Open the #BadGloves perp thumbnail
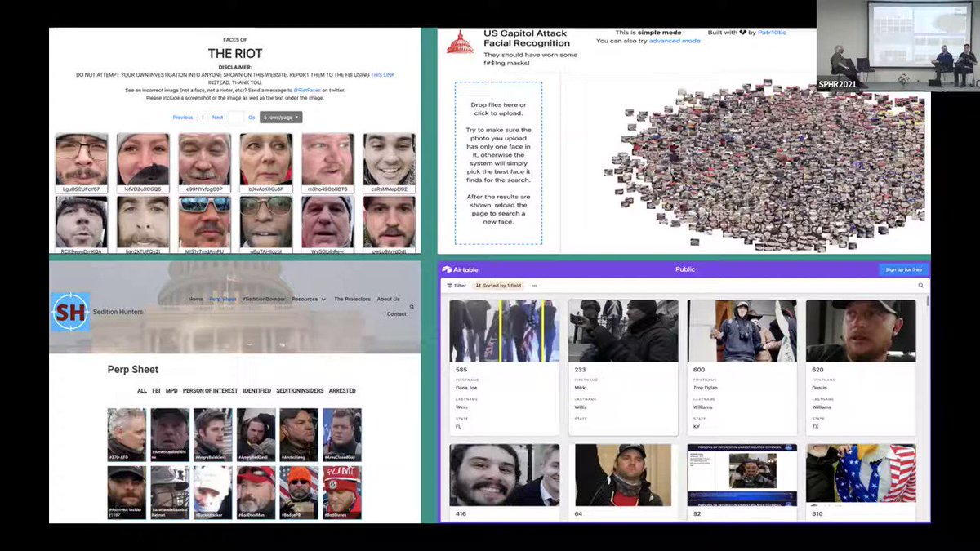Image resolution: width=980 pixels, height=551 pixels. 341,492
